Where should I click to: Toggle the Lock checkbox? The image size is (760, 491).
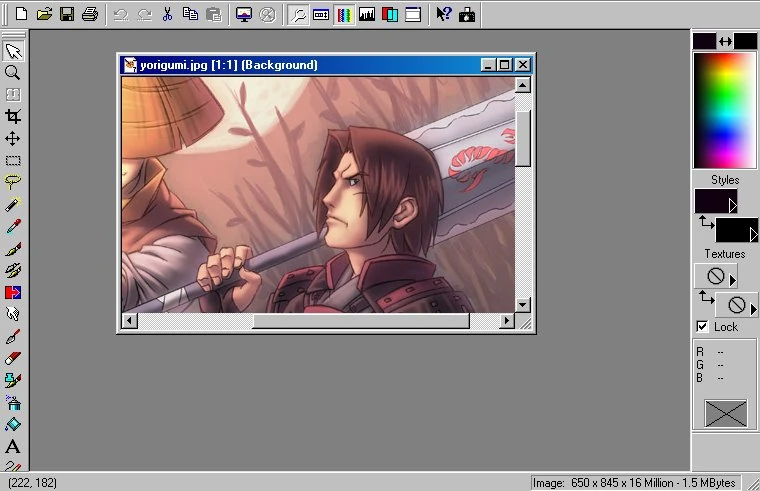click(702, 327)
